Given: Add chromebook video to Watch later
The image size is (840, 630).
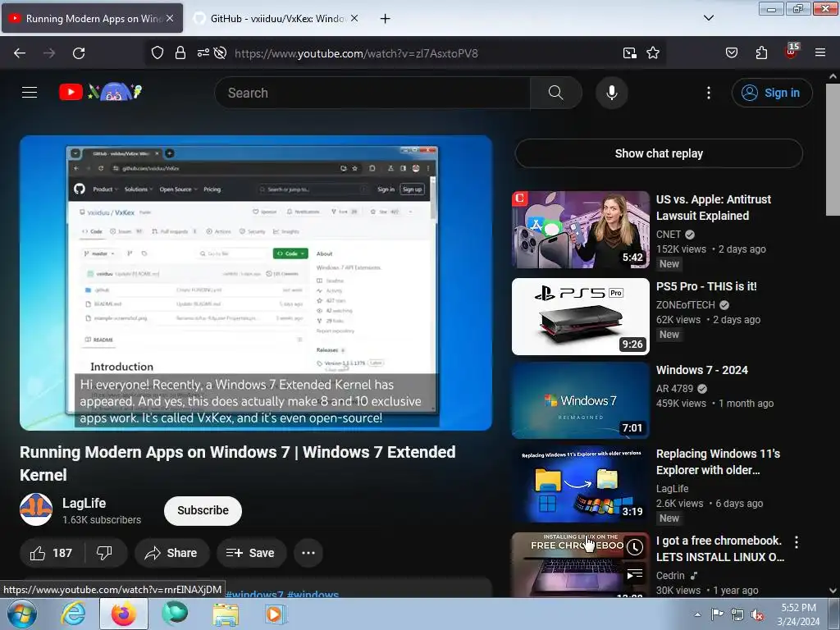Looking at the screenshot, I should pos(635,546).
